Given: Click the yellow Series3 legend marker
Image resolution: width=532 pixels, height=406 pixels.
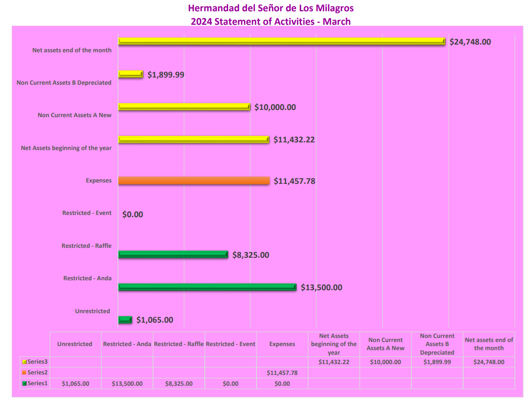Looking at the screenshot, I should (24, 361).
